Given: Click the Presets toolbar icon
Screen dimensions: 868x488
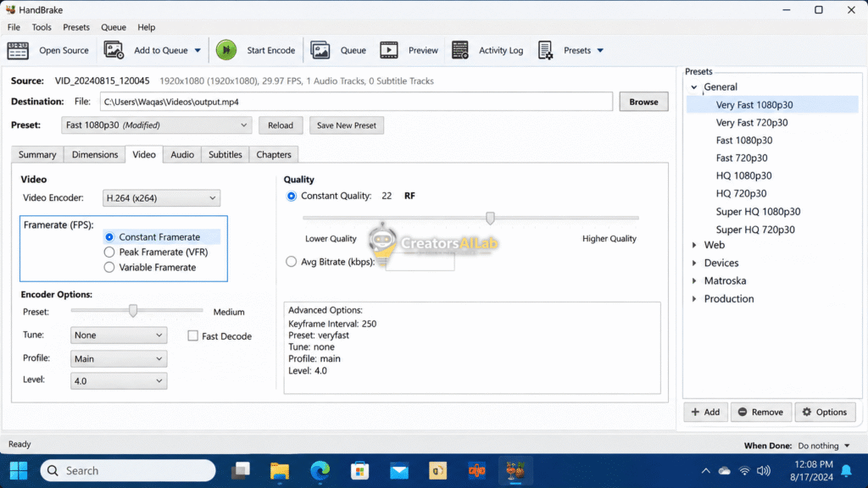Looking at the screenshot, I should 545,50.
